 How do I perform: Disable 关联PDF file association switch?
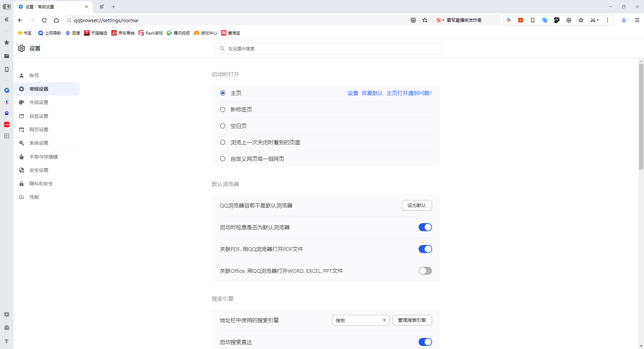(x=425, y=249)
